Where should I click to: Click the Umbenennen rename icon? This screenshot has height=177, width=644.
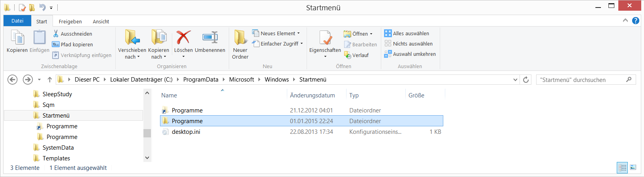click(x=210, y=38)
